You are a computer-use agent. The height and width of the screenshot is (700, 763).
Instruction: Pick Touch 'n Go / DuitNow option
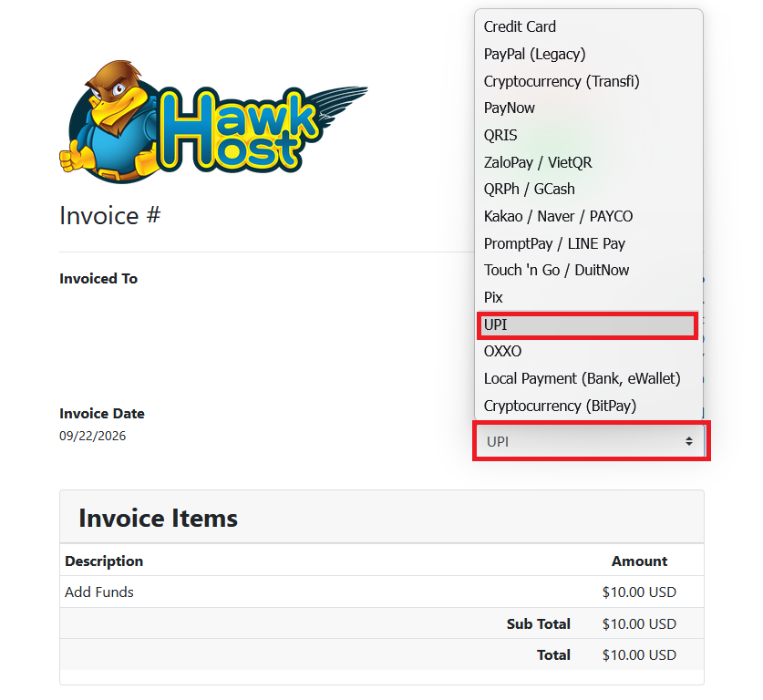(x=588, y=271)
